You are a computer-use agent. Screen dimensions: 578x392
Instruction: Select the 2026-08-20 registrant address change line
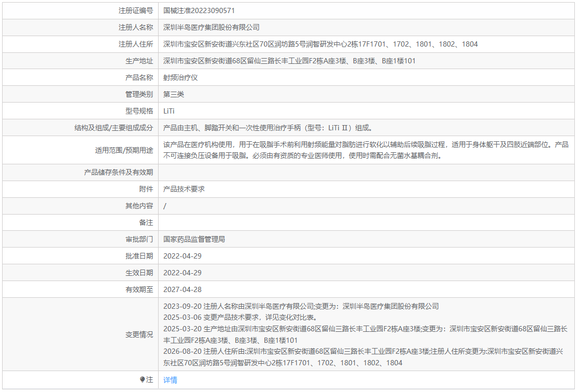(363, 357)
